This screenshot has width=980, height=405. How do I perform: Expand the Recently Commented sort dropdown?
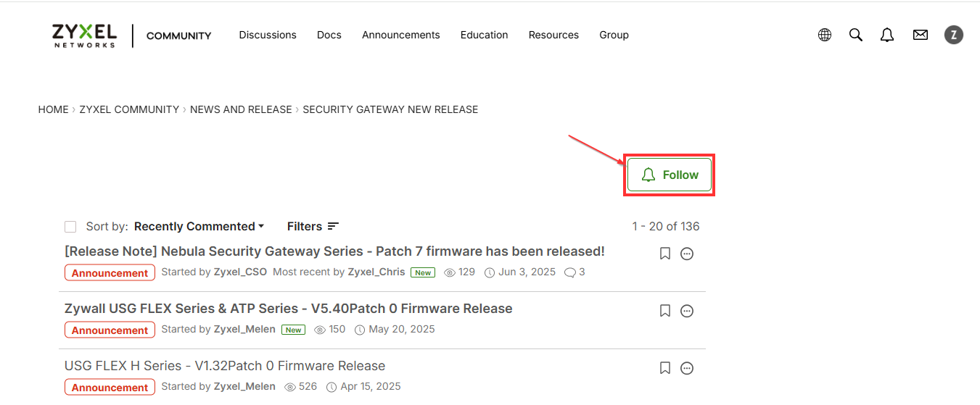coord(199,227)
